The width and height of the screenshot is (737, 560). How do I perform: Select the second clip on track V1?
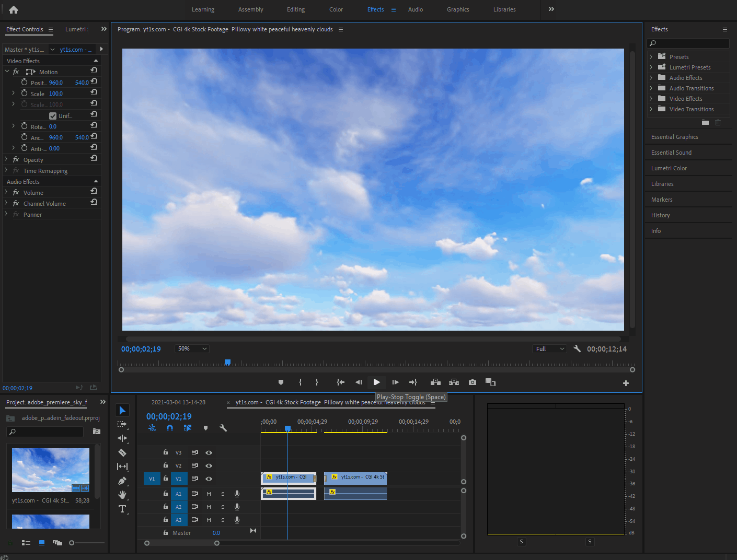point(355,478)
